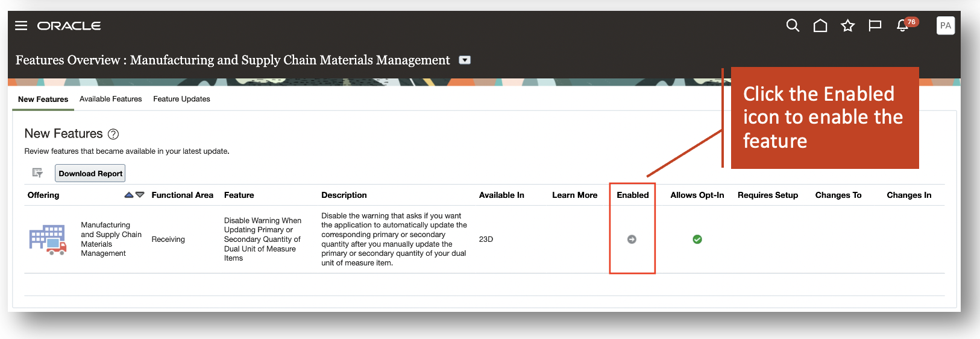Click the Disable Warning When Updating feature name

(x=263, y=239)
